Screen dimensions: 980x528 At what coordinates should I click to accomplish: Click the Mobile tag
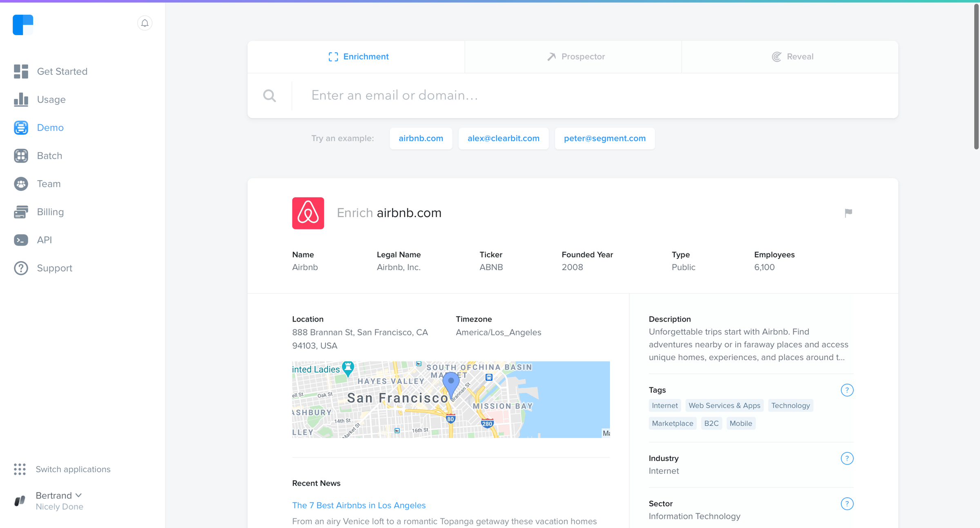pos(741,423)
